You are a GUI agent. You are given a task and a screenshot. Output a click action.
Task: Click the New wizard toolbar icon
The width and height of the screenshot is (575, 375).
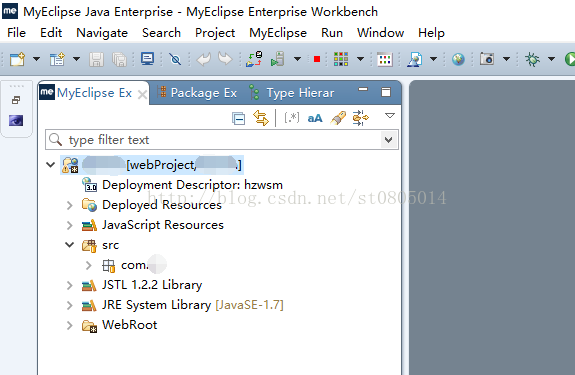point(57,59)
